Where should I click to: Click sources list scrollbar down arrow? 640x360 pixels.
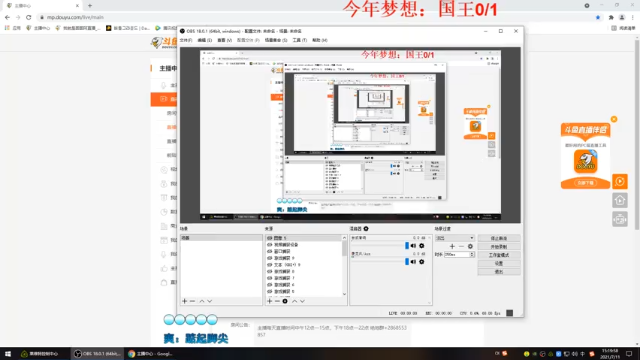(x=344, y=294)
